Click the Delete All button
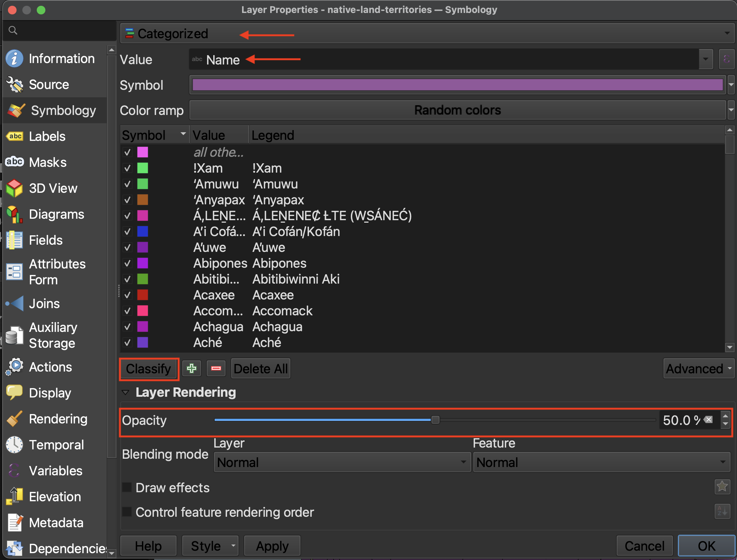This screenshot has width=737, height=560. pos(260,368)
